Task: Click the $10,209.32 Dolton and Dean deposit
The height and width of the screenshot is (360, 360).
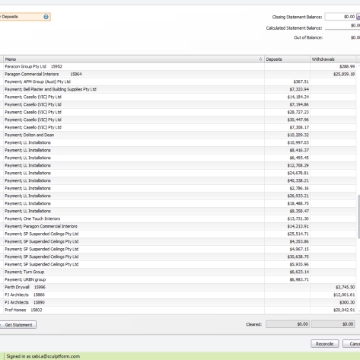Action: (298, 135)
